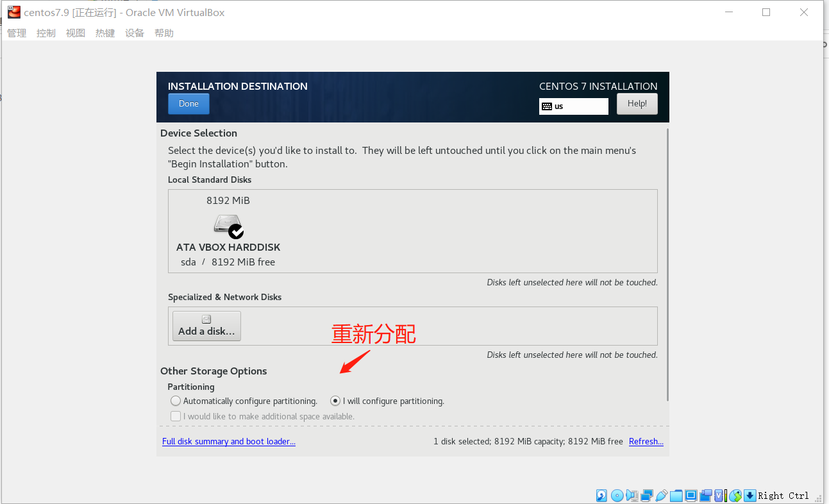Click the hard disk activity indicator icon
829x504 pixels.
(601, 495)
